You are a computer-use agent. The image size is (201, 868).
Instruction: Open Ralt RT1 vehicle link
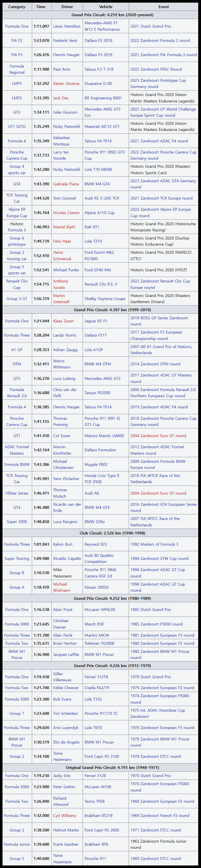(92, 227)
